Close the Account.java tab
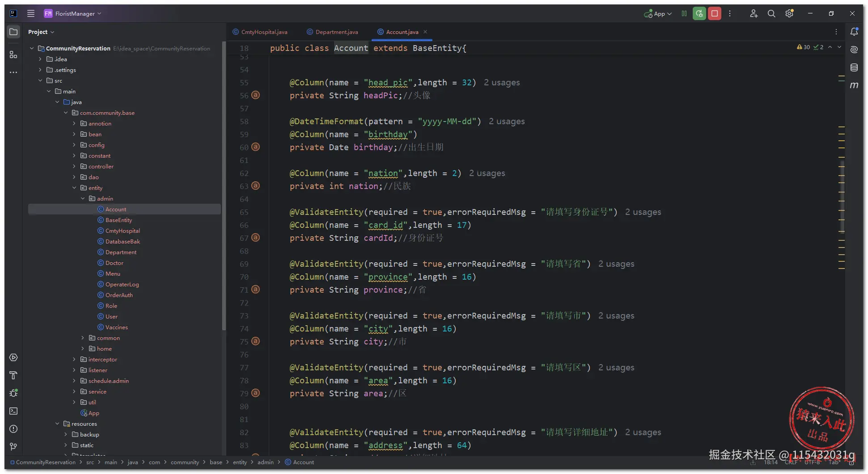This screenshot has height=474, width=868. point(425,32)
